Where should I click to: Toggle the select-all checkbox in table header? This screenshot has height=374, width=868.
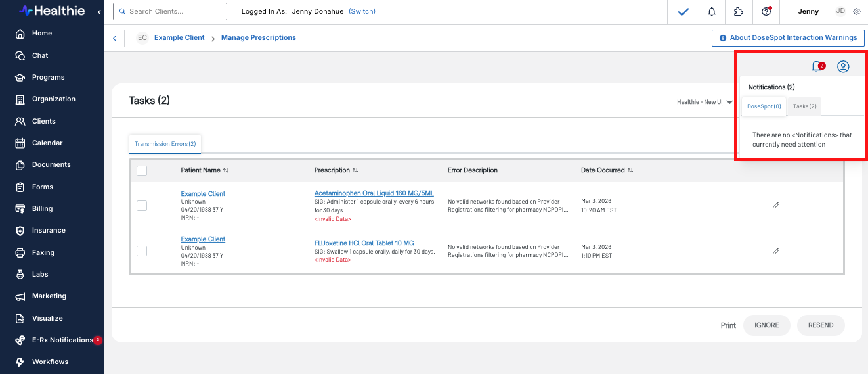click(x=142, y=171)
